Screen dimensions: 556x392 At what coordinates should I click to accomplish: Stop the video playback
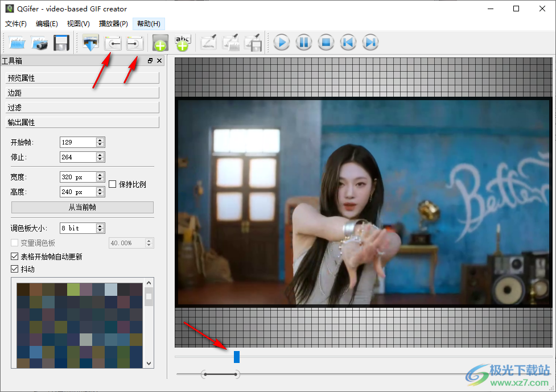326,43
